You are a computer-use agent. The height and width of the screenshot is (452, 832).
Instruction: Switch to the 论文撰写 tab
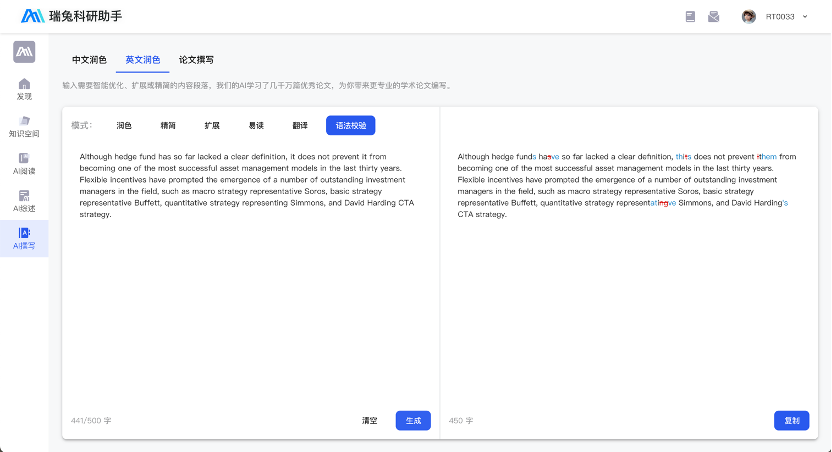click(x=196, y=60)
